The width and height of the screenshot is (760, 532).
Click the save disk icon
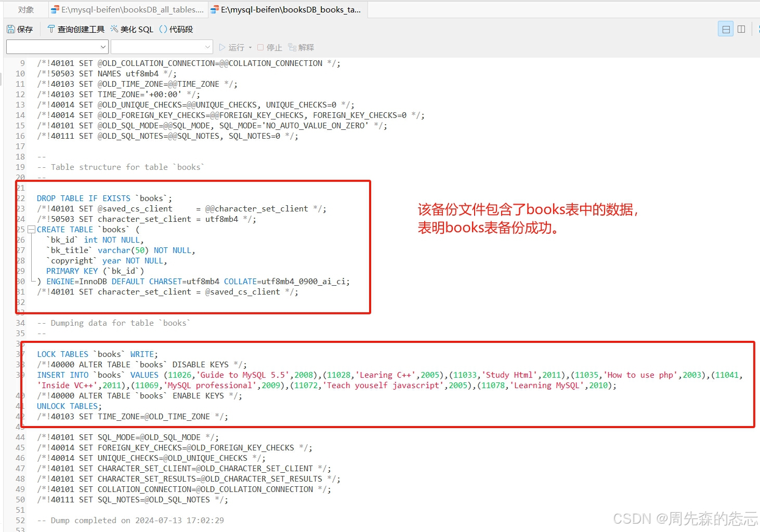(11, 30)
